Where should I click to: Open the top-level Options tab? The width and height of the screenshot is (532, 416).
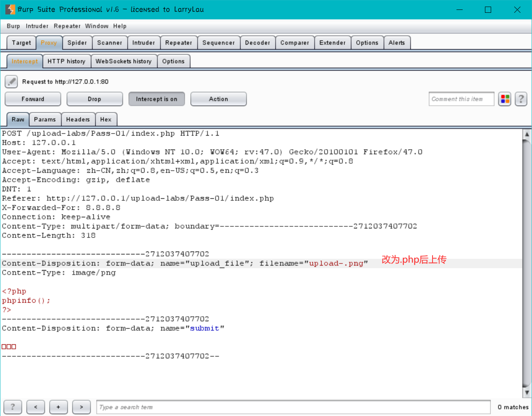pos(367,43)
